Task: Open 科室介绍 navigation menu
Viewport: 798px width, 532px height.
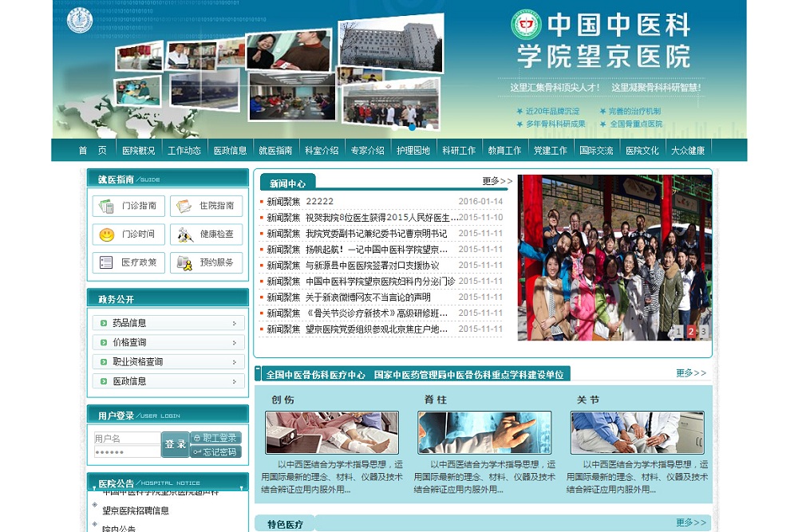Action: (322, 151)
